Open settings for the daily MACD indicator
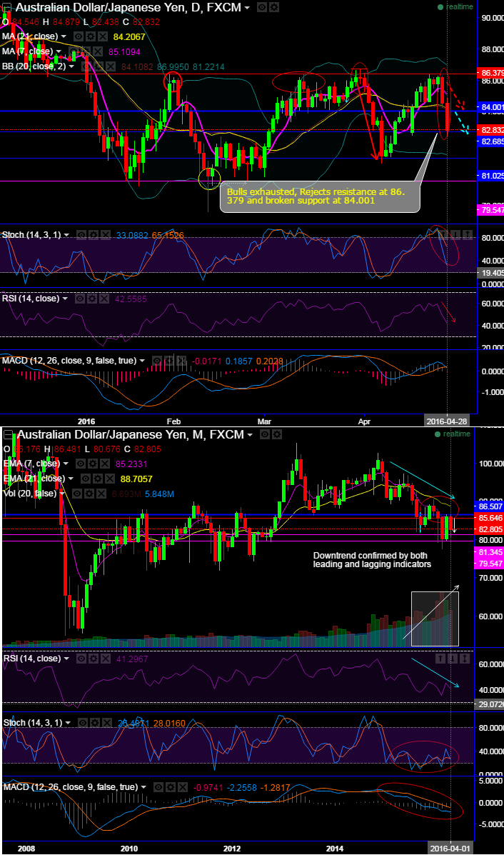Screen dimensions: 504x855 (x=168, y=361)
